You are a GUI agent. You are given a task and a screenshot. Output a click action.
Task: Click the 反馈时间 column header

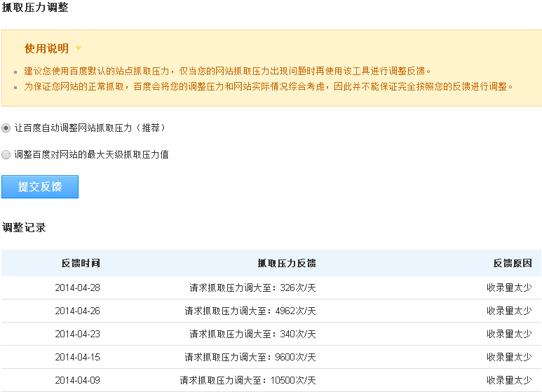click(x=81, y=263)
